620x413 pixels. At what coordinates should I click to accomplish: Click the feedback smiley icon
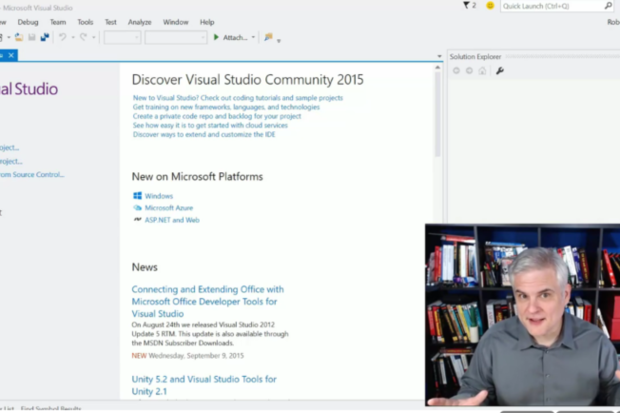[490, 6]
